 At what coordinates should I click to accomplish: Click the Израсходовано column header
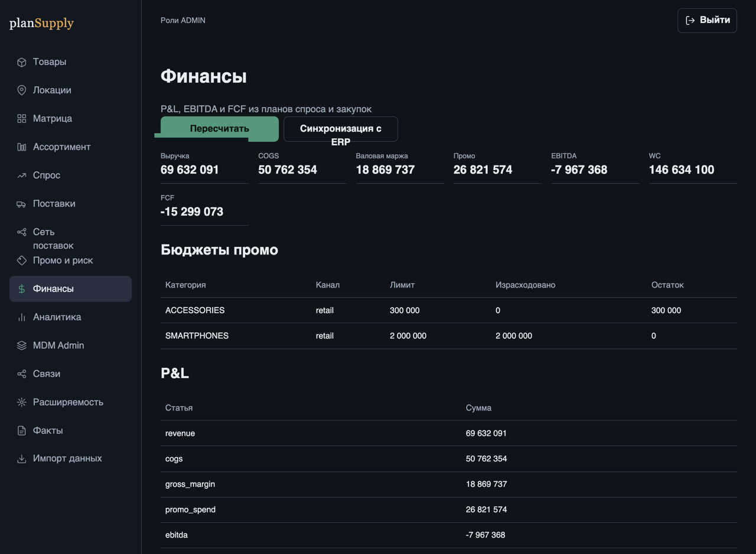pyautogui.click(x=526, y=285)
